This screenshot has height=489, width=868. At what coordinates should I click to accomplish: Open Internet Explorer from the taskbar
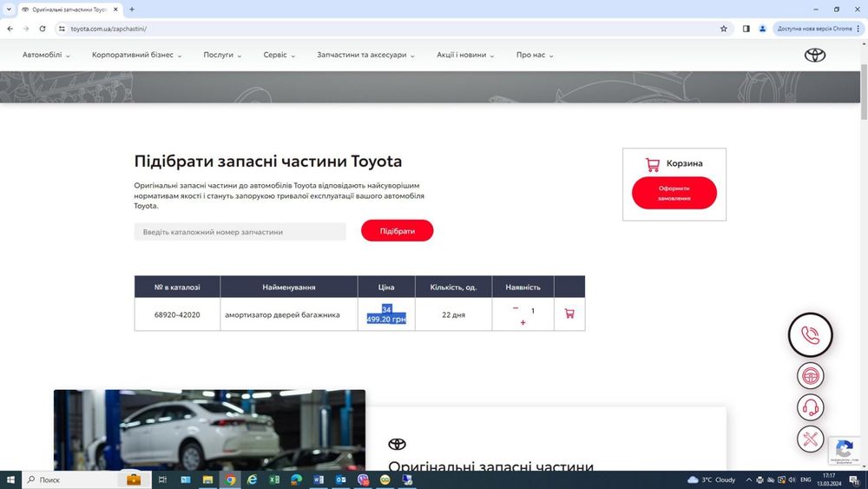(252, 479)
